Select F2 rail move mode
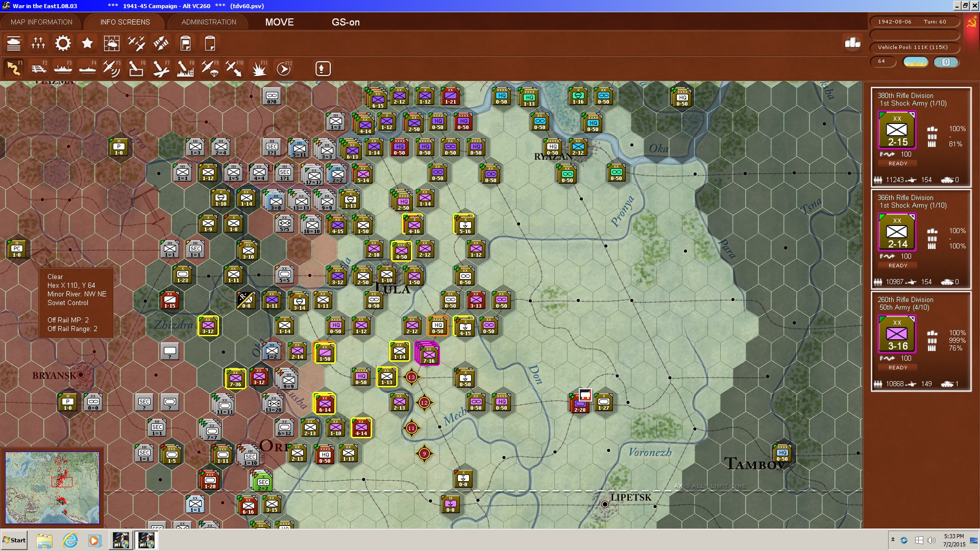Screen dimensions: 980x551 38,68
